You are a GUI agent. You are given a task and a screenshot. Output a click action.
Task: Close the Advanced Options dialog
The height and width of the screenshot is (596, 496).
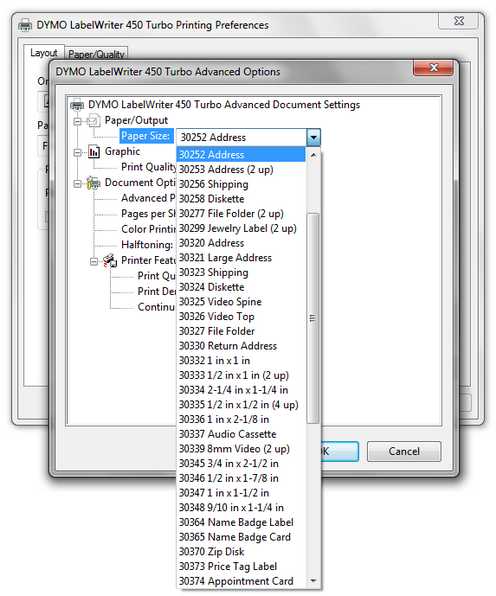(433, 68)
